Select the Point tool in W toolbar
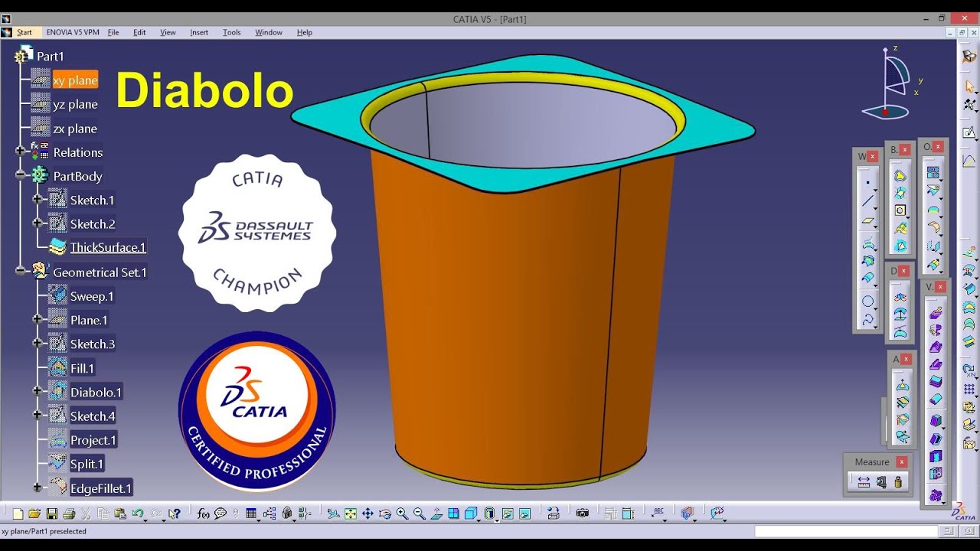The height and width of the screenshot is (551, 980). (x=867, y=182)
